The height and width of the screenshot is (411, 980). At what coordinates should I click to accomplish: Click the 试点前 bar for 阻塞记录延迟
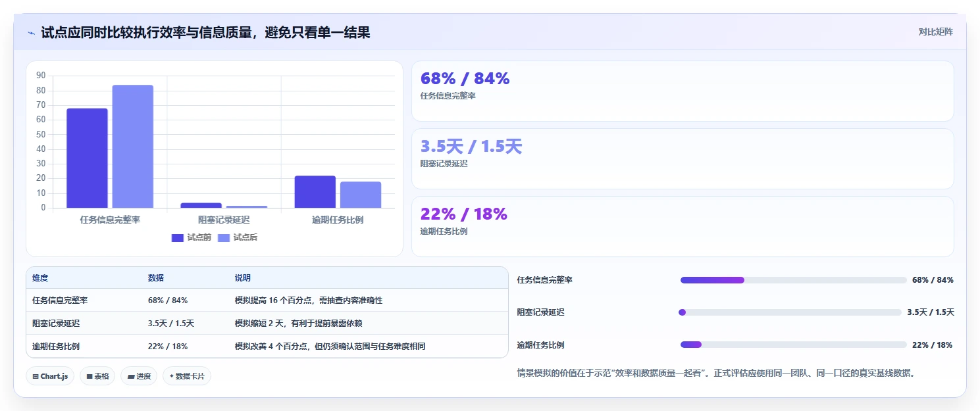click(201, 205)
